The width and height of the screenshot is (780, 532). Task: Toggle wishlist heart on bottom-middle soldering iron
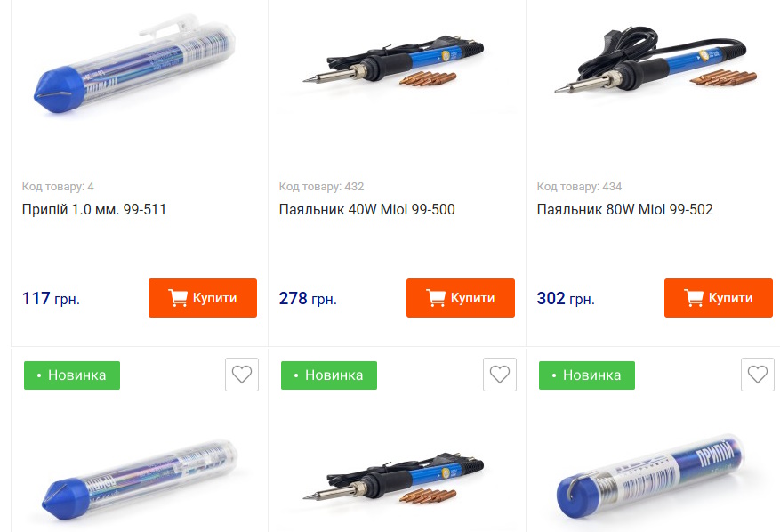coord(500,375)
